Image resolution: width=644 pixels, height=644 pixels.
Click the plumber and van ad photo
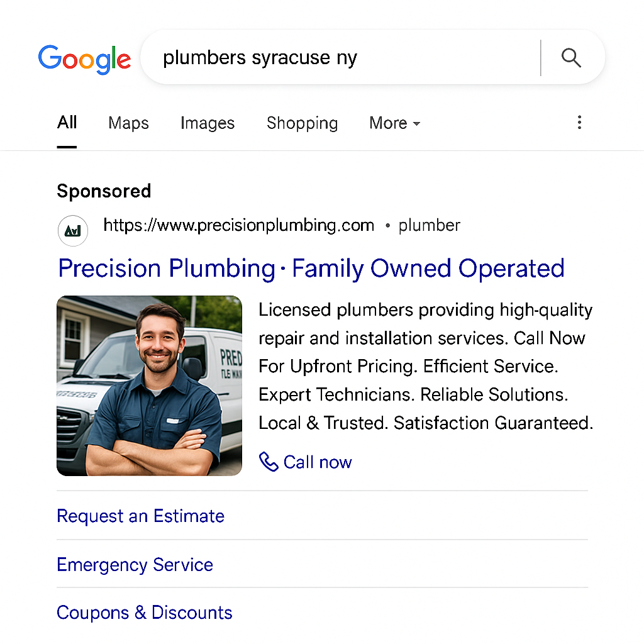149,386
